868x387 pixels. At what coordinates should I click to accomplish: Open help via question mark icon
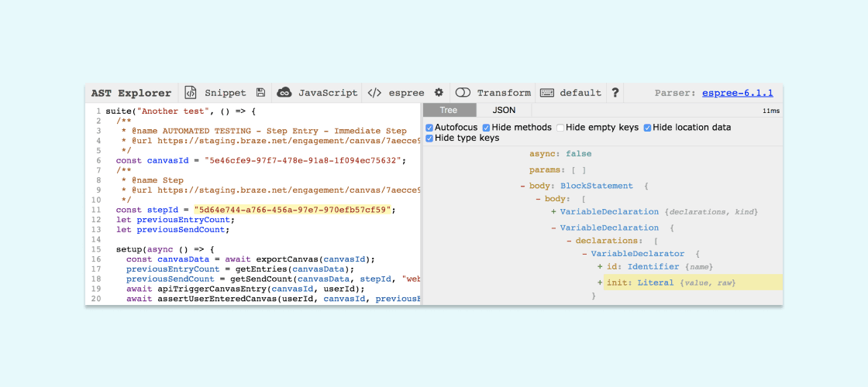pos(615,93)
